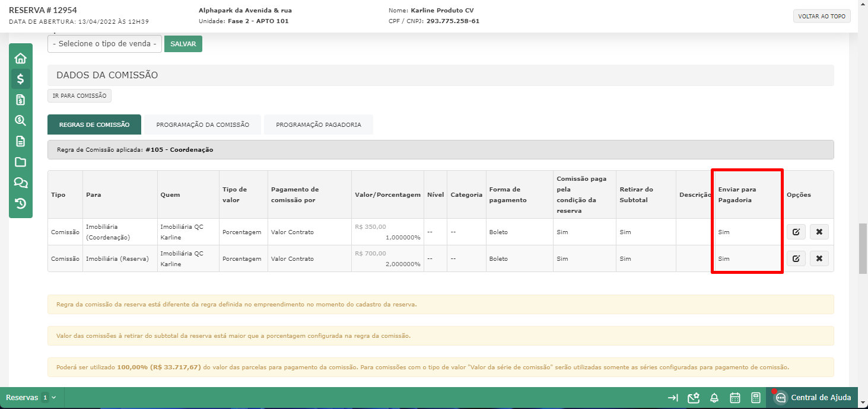Click the page vertical scrollbar thumb
Viewport: 868px width, 409px height.
pyautogui.click(x=863, y=248)
